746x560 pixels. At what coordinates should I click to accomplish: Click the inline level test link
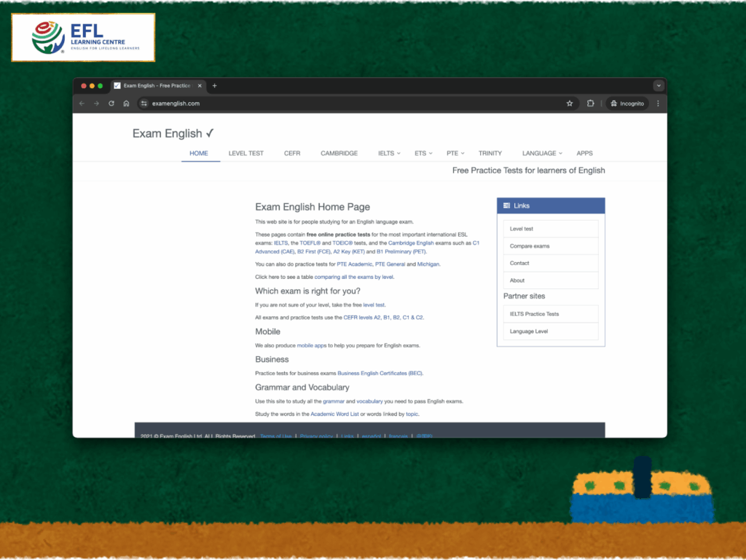click(x=374, y=304)
